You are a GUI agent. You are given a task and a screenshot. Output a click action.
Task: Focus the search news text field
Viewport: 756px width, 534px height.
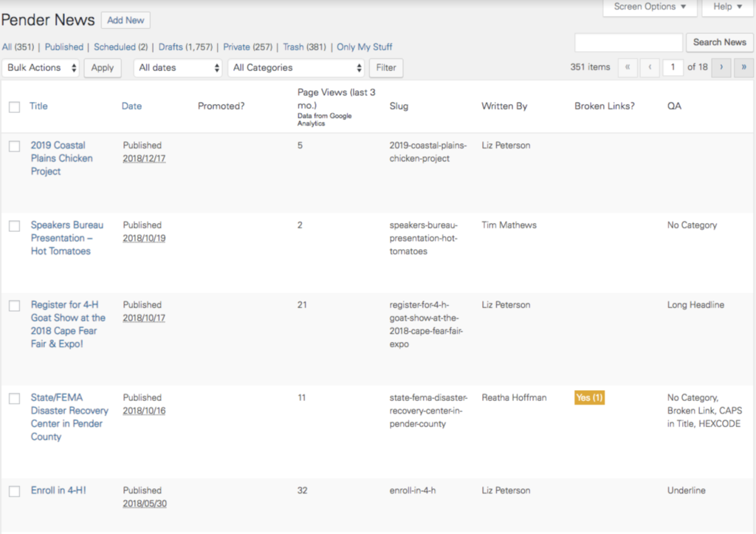(x=629, y=42)
